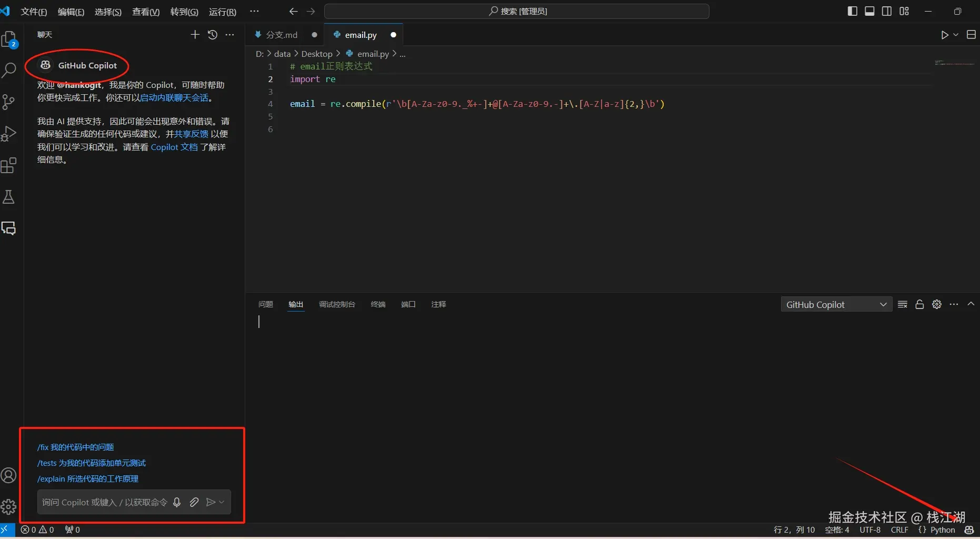Switch to the 分支.md editor tab
Viewport: 980px width, 539px height.
pyautogui.click(x=285, y=35)
